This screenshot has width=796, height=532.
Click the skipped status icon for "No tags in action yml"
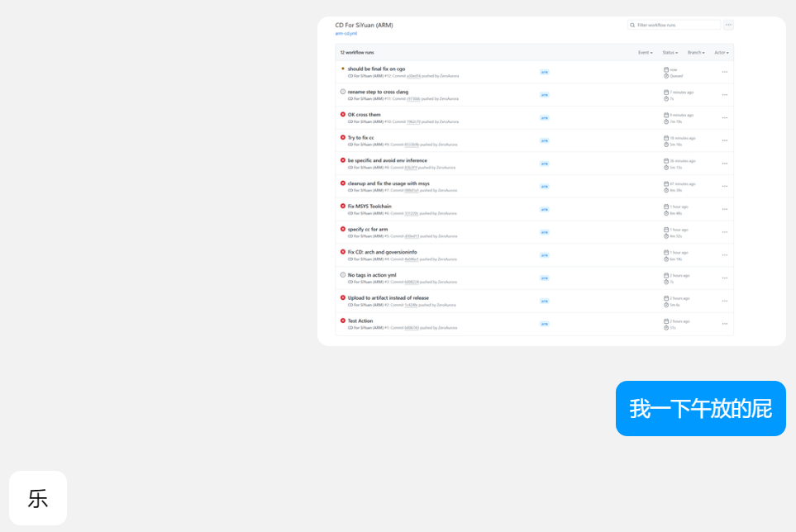[343, 275]
